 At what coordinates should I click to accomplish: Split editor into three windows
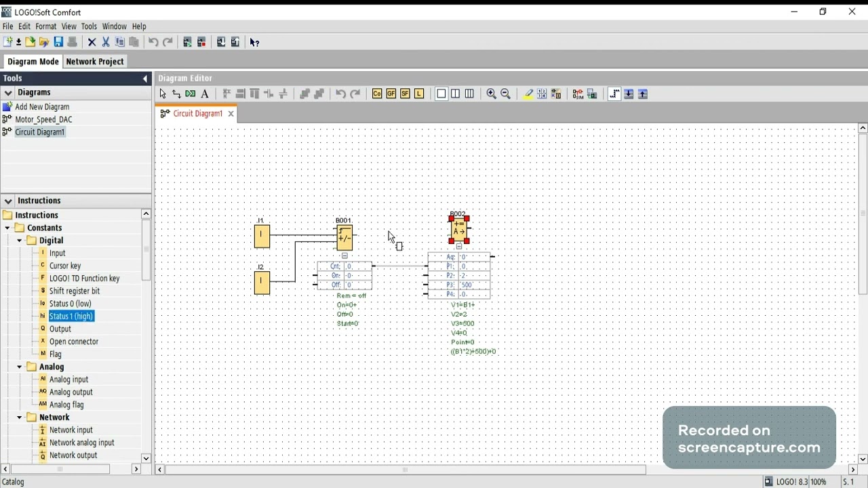tap(469, 94)
